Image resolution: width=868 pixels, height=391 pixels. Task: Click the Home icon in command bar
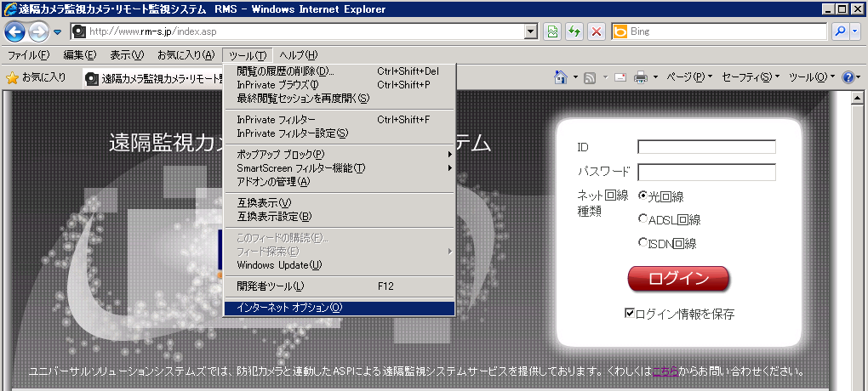coord(561,77)
